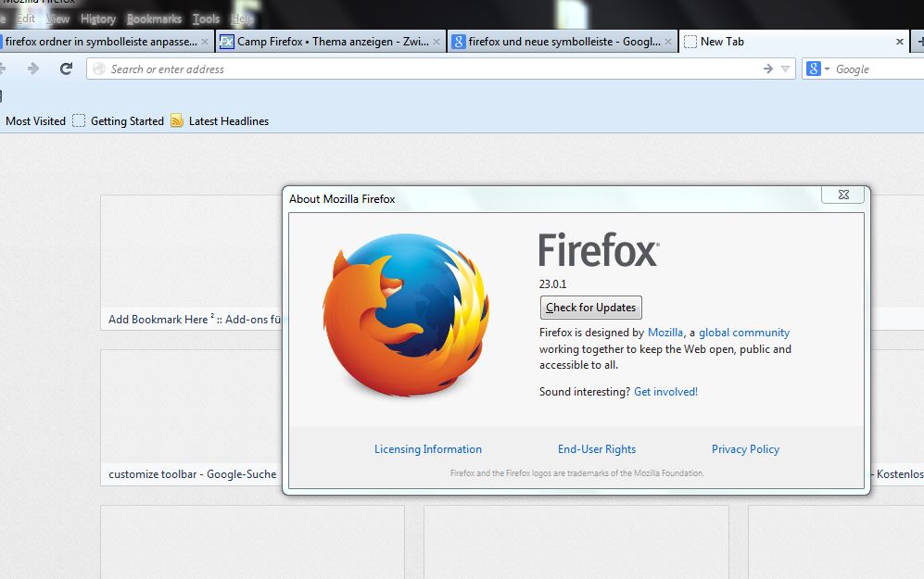This screenshot has height=579, width=924.
Task: Click the Getting Started bookmark icon
Action: (79, 120)
